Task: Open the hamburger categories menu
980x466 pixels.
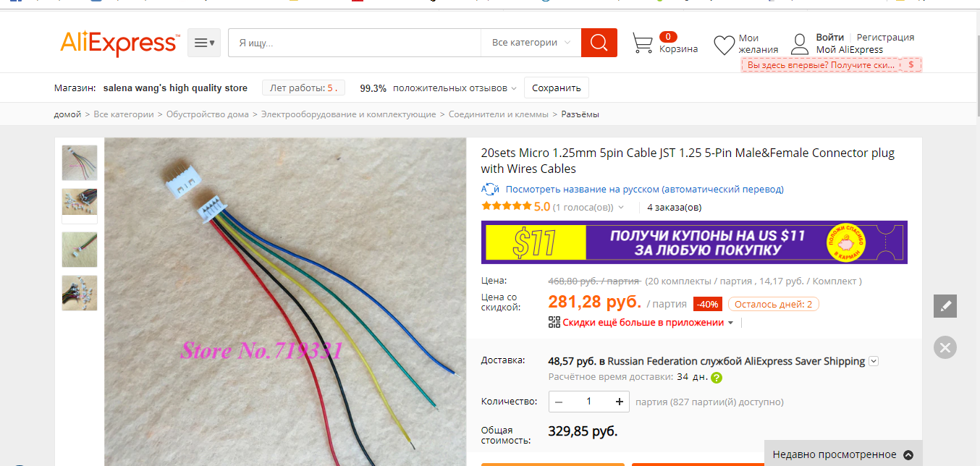Action: click(x=204, y=43)
